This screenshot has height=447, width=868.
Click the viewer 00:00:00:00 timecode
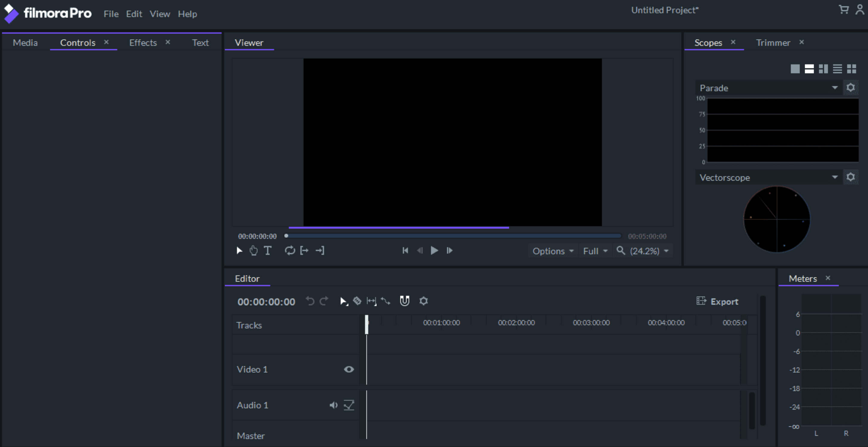coord(257,236)
